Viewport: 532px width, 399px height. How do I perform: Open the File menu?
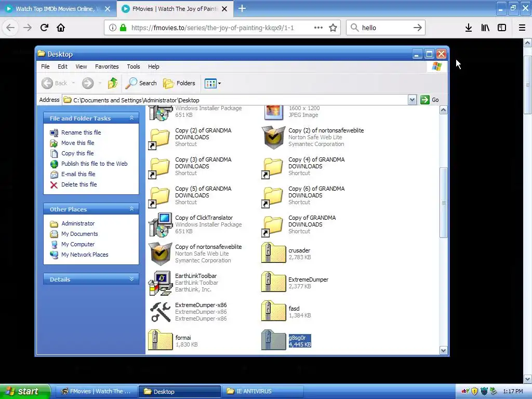[45, 66]
